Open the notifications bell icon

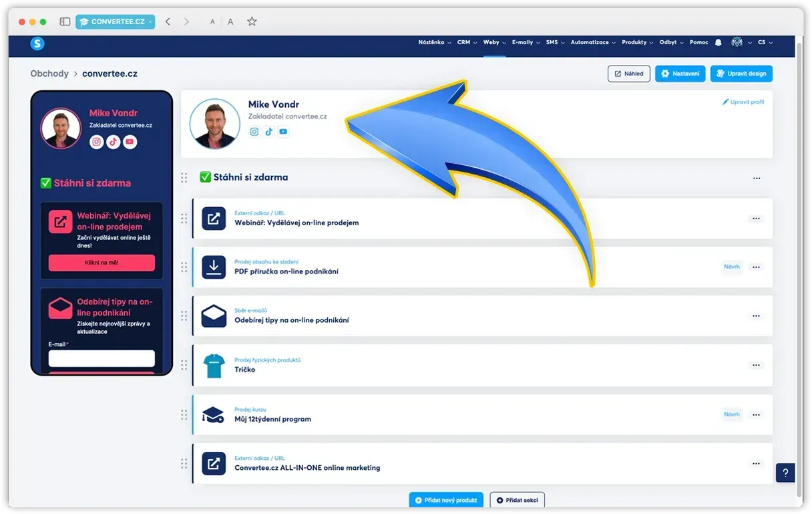tap(719, 42)
